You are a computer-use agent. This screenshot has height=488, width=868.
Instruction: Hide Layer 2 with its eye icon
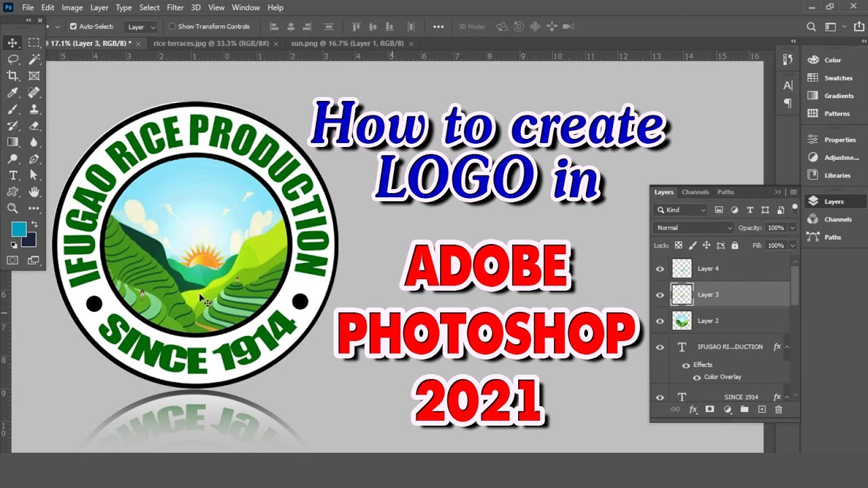660,321
